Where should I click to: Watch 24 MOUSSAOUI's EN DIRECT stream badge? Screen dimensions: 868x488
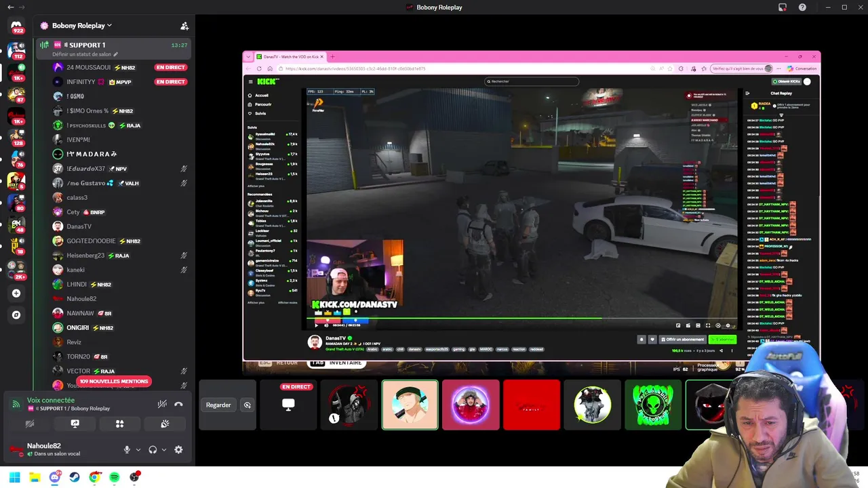[171, 67]
